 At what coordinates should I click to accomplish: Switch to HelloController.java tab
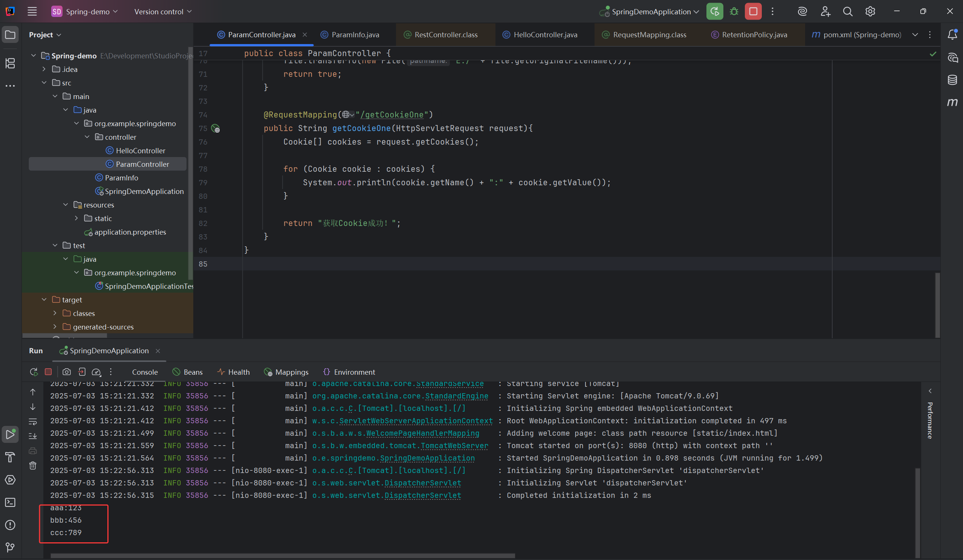coord(540,35)
